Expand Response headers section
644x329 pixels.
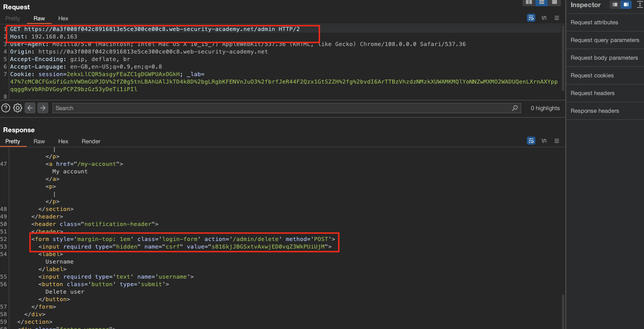[595, 111]
